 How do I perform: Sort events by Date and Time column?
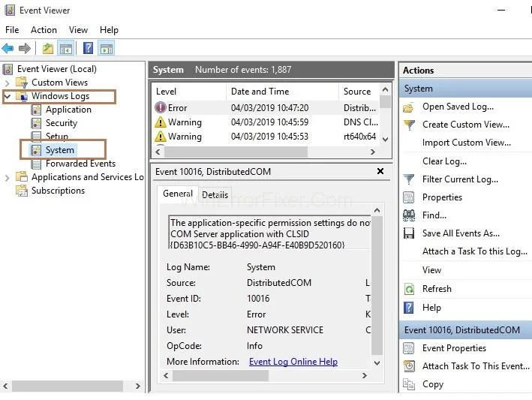click(x=260, y=92)
